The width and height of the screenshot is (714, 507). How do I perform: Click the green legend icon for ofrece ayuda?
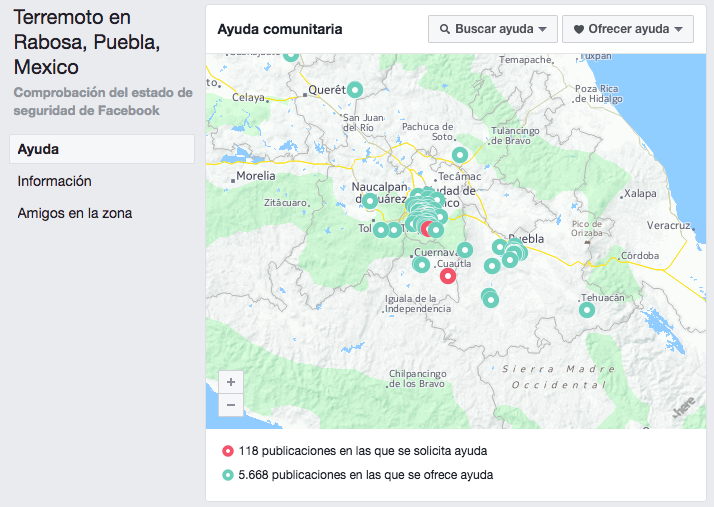(x=228, y=475)
